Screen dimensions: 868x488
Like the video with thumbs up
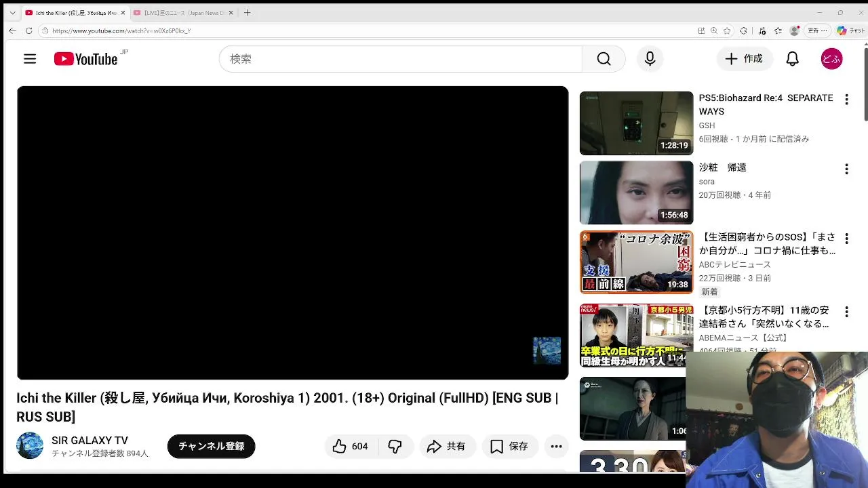click(351, 446)
